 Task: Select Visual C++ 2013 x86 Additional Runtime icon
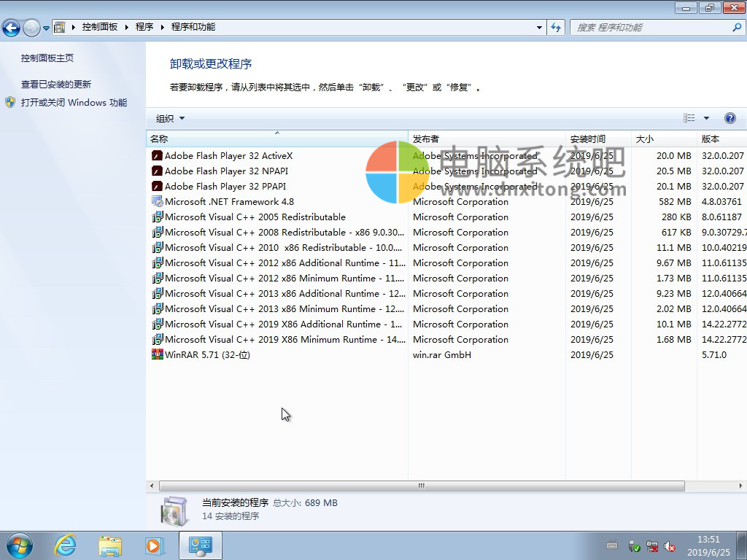(x=157, y=293)
